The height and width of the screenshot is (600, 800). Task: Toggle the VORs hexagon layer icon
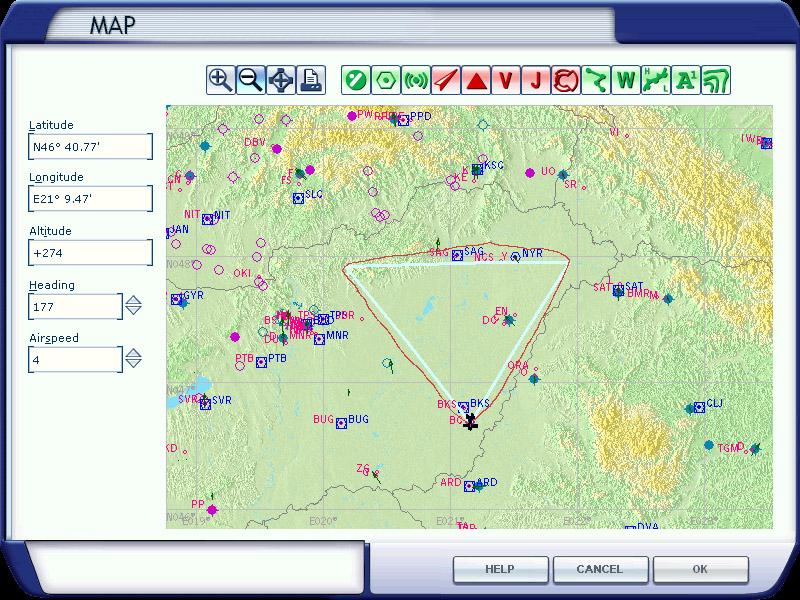click(x=385, y=80)
